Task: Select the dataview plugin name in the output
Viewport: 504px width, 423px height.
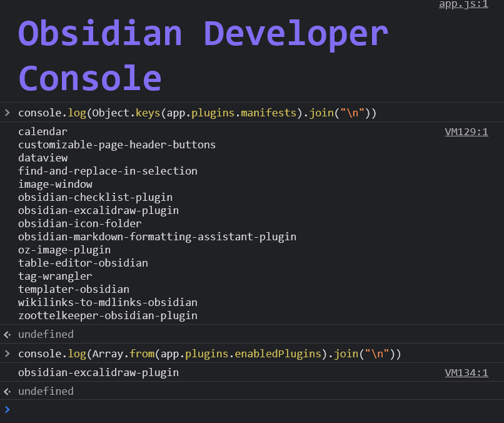Action: coord(43,158)
